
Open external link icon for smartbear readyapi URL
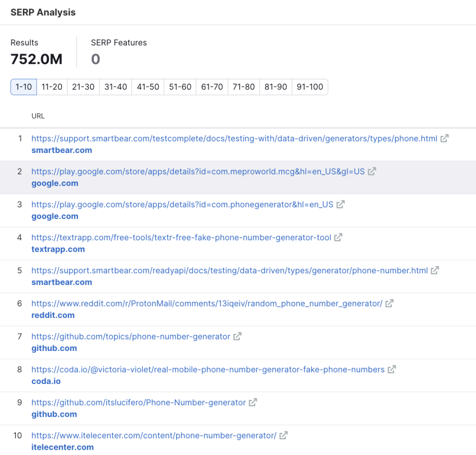[x=435, y=271]
